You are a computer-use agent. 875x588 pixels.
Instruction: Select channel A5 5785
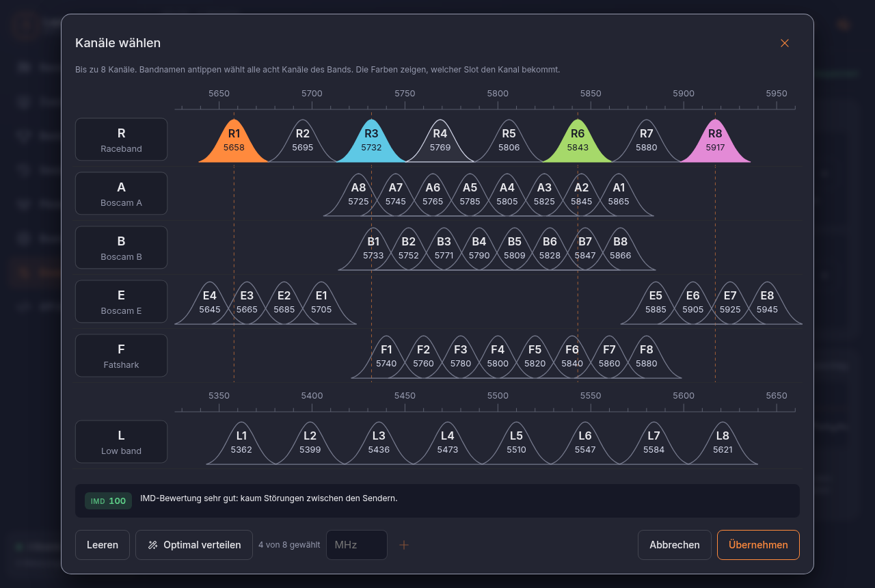click(470, 194)
